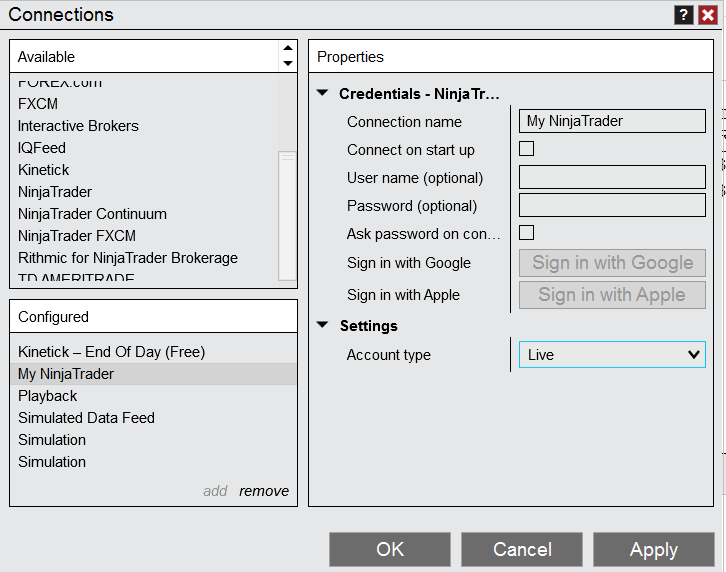Focus the User name (optional) field

click(612, 177)
